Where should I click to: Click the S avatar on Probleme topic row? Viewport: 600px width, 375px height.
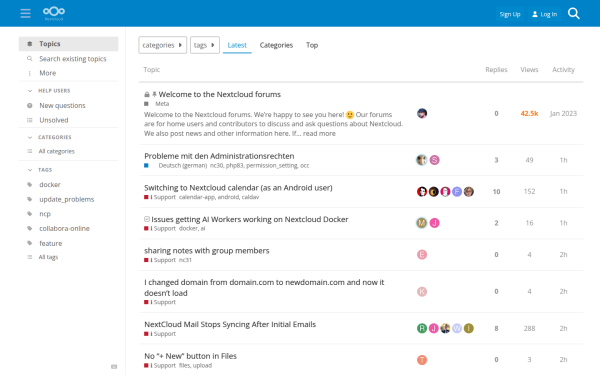pos(434,160)
